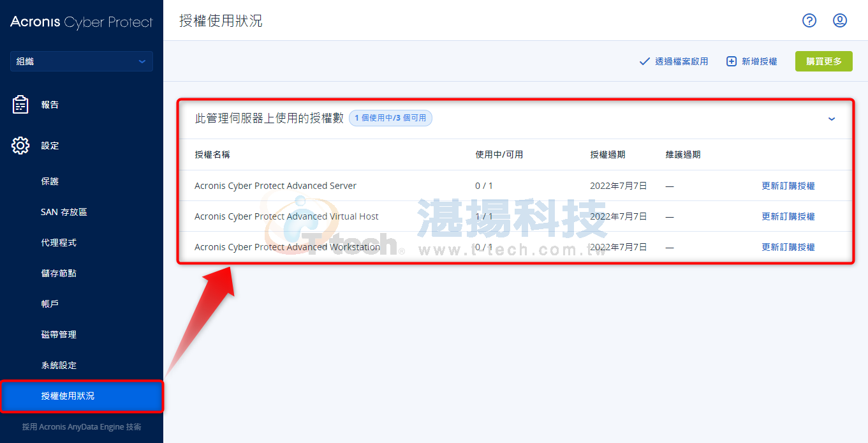Click the expiry date of Advanced Server row
The width and height of the screenshot is (868, 443).
pos(619,186)
